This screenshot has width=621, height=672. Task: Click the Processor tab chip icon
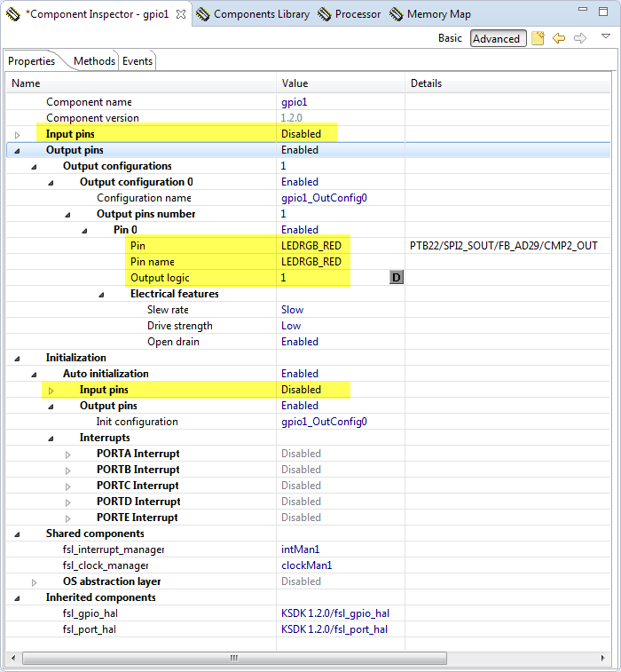point(326,14)
